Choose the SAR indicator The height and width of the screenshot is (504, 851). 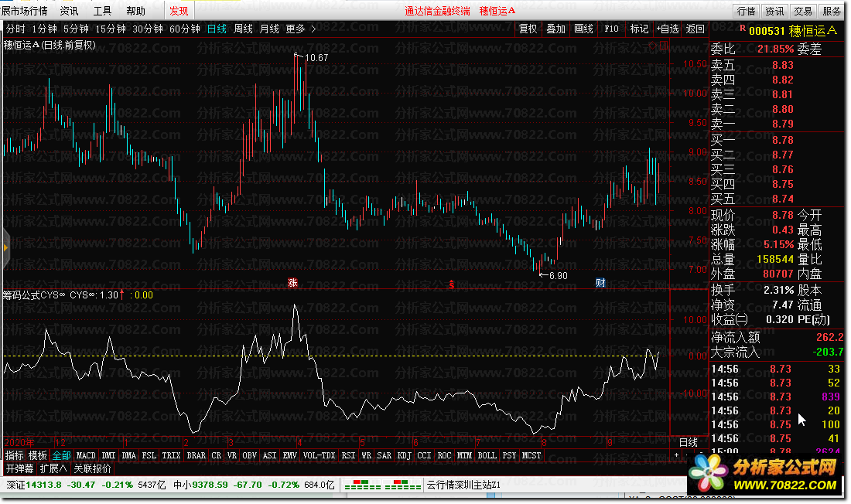pos(384,455)
